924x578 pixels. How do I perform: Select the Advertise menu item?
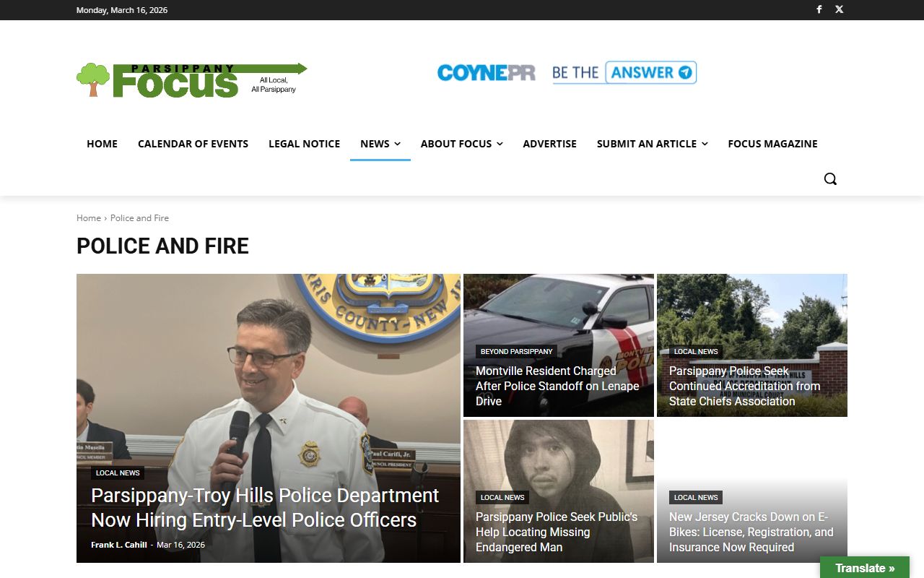pos(549,144)
